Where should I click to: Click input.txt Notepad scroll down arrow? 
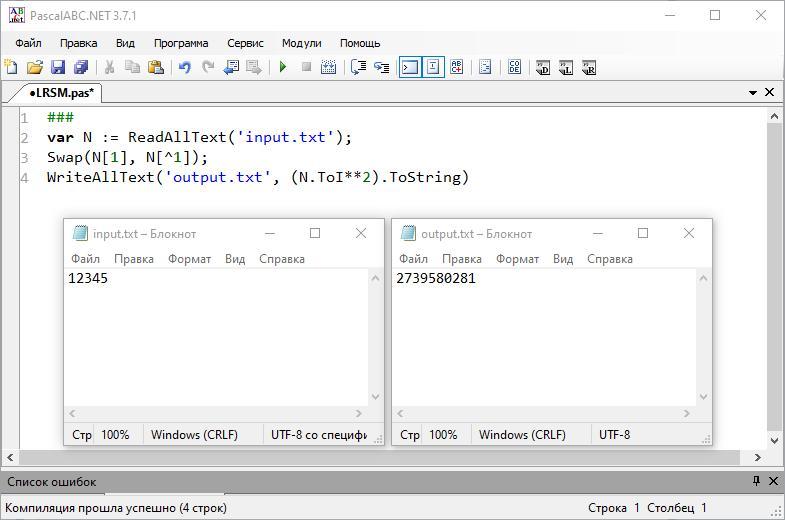[x=375, y=397]
